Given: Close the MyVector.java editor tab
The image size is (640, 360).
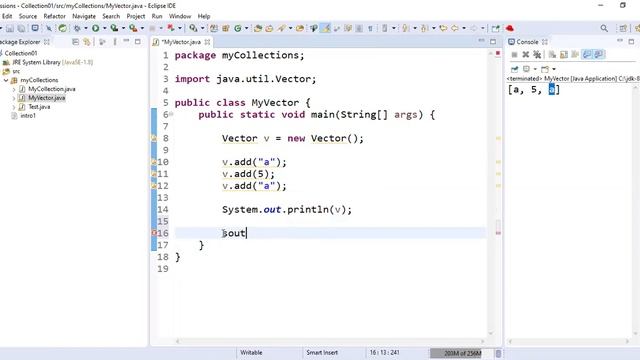Looking at the screenshot, I should coord(207,42).
